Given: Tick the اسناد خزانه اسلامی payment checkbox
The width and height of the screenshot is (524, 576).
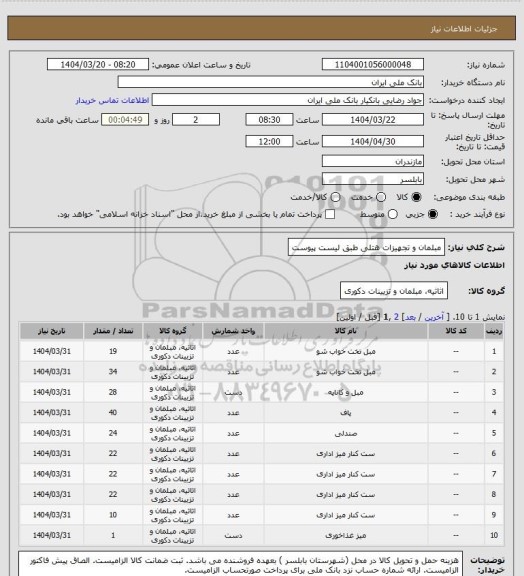Looking at the screenshot, I should (330, 214).
